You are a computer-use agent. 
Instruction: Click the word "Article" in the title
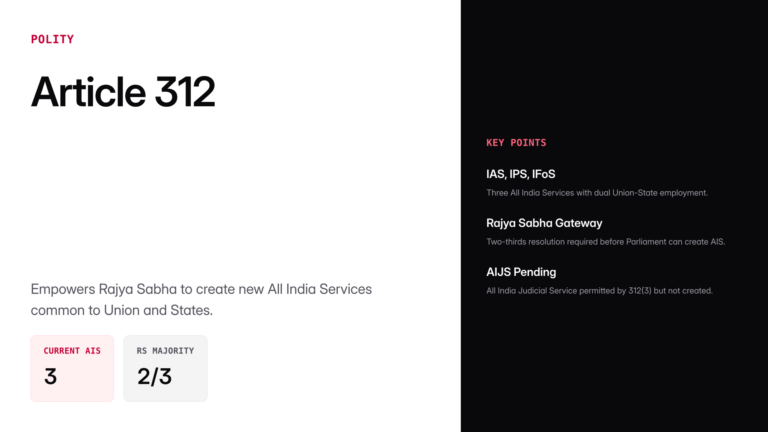pos(88,92)
